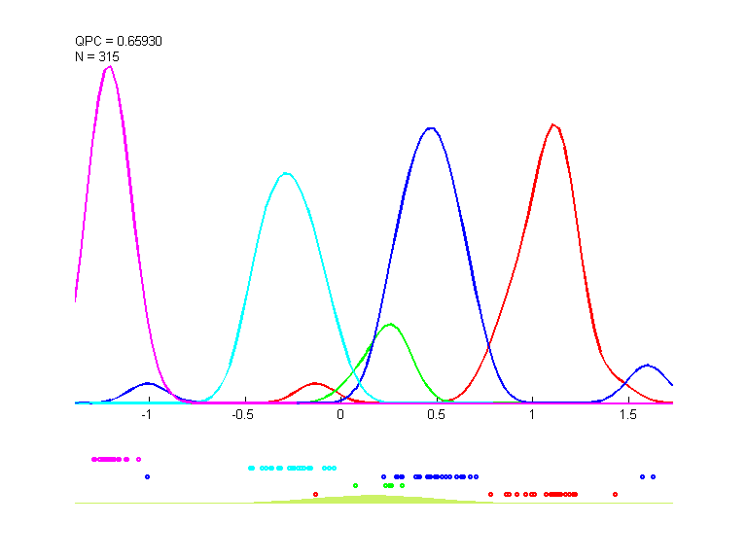Click the small red bump left of zero
The width and height of the screenshot is (747, 560).
[x=314, y=383]
